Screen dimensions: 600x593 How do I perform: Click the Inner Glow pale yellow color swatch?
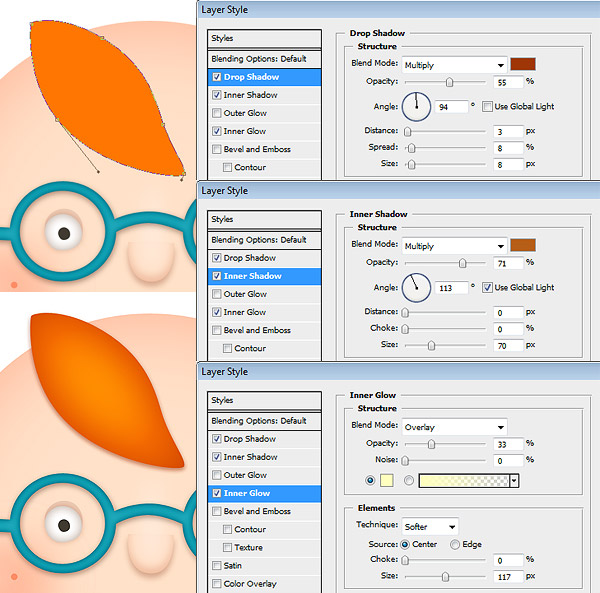pyautogui.click(x=386, y=481)
